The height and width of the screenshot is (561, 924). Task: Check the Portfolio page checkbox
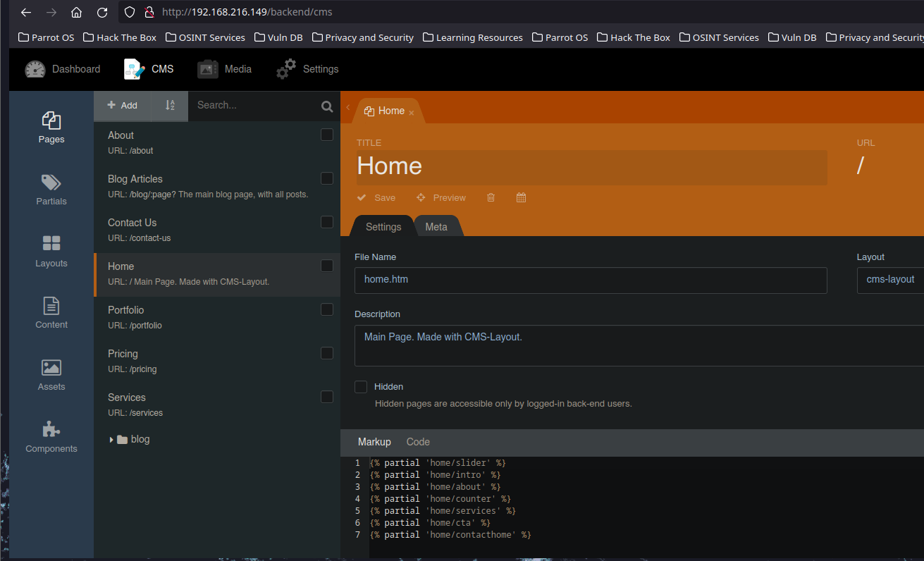coord(327,309)
